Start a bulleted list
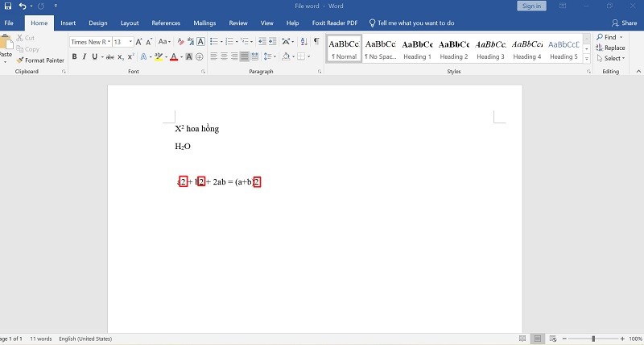 coord(214,42)
